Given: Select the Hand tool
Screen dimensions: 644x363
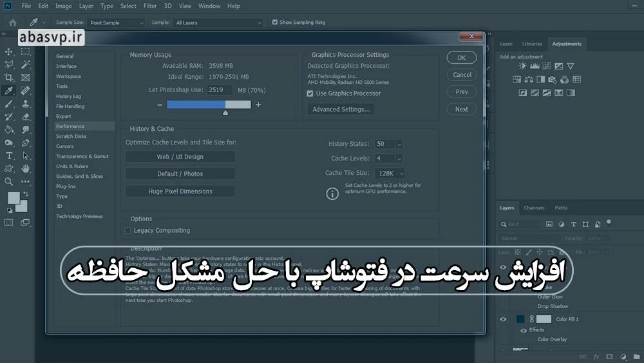Looking at the screenshot, I should click(x=26, y=168).
